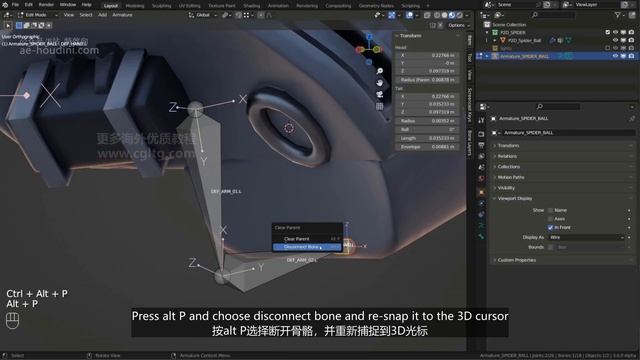The height and width of the screenshot is (360, 640).
Task: Choose Disconnect Bone from the popup
Action: click(307, 247)
